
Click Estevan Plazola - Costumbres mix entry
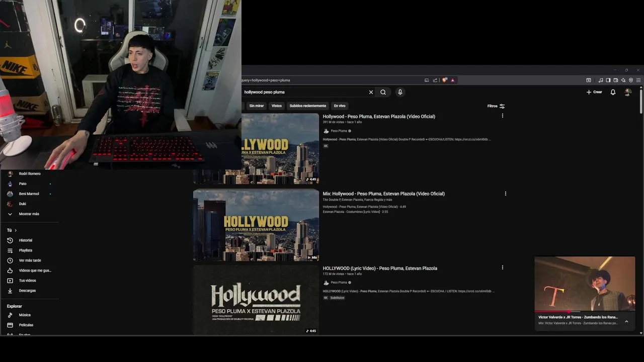click(355, 212)
